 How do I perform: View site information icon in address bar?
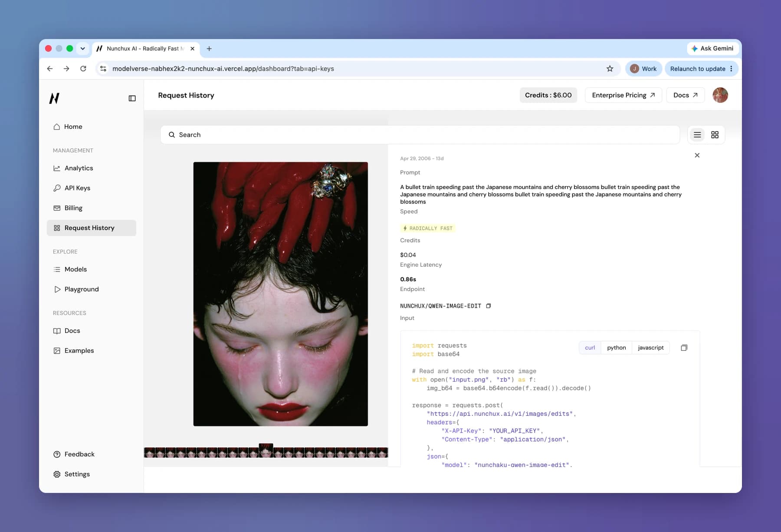103,69
